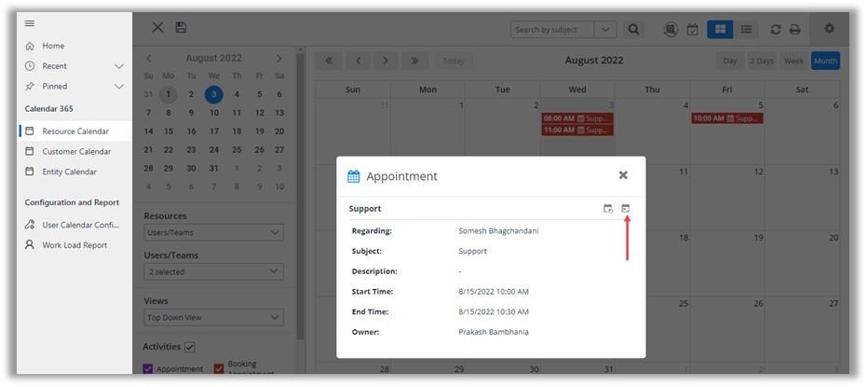Open Work Load Report in sidebar
This screenshot has width=868, height=387.
74,245
